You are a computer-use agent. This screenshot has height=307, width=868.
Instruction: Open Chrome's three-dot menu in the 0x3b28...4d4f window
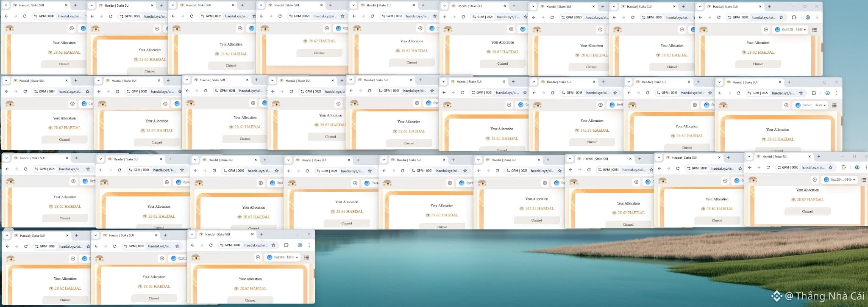817,17
